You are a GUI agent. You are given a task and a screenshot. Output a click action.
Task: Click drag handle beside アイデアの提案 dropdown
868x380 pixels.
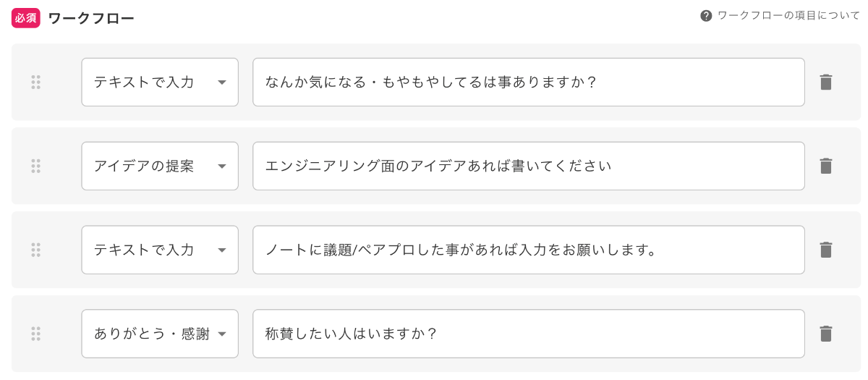click(35, 166)
